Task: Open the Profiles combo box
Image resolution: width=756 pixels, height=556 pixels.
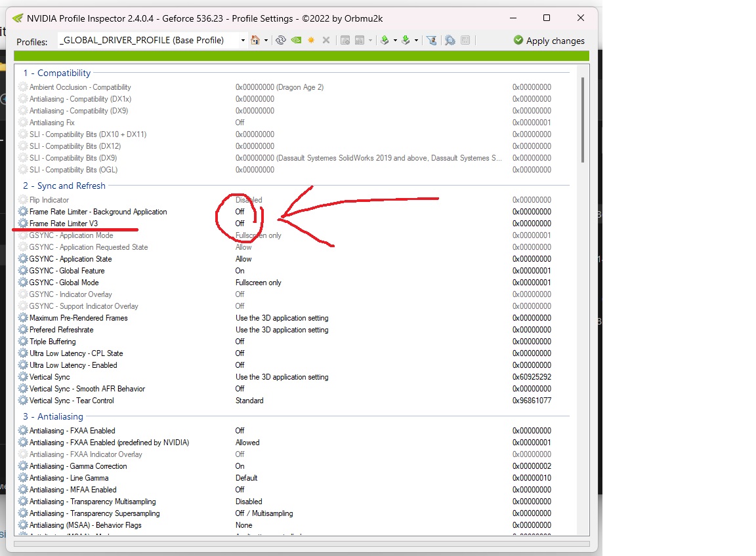Action: pos(152,41)
